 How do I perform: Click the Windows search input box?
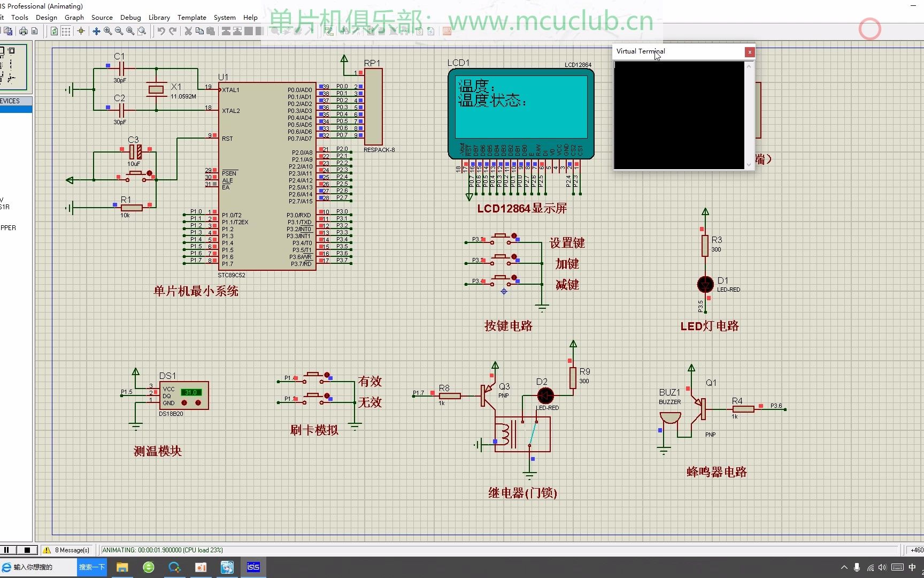click(38, 567)
